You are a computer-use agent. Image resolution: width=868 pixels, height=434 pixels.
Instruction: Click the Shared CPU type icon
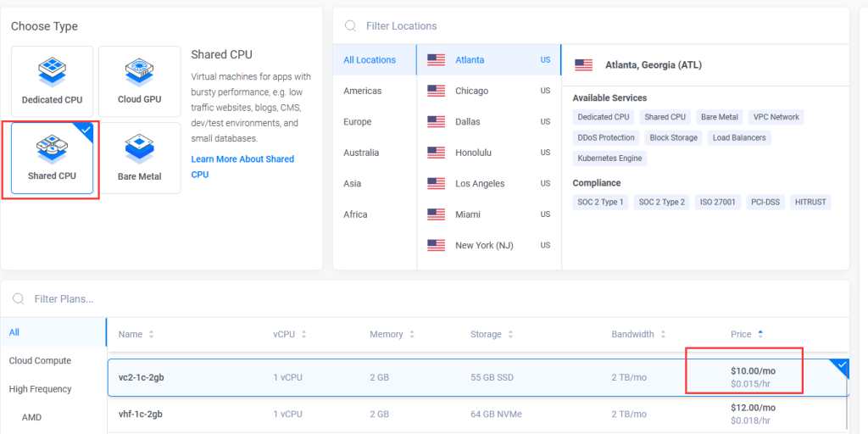52,147
